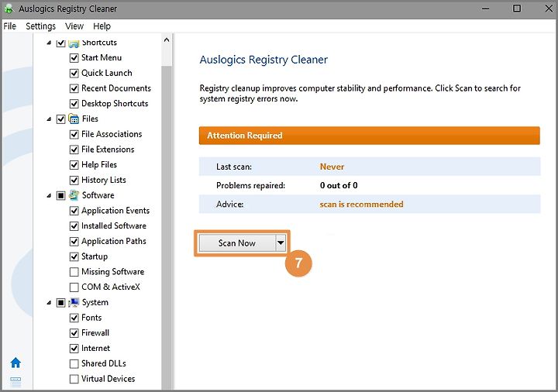This screenshot has width=558, height=392.
Task: Uncheck the Startup checkbox
Action: click(x=74, y=256)
